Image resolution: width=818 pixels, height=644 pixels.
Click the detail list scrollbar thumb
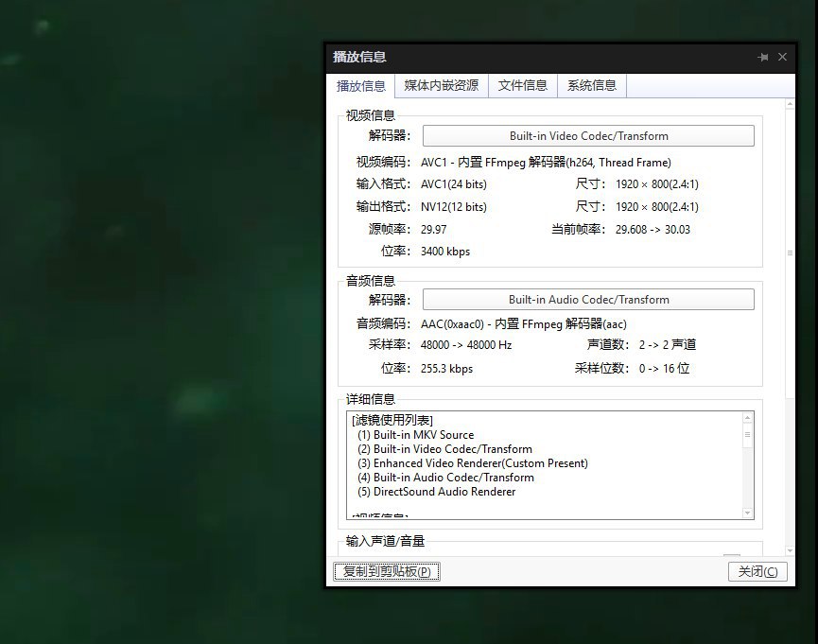click(748, 436)
